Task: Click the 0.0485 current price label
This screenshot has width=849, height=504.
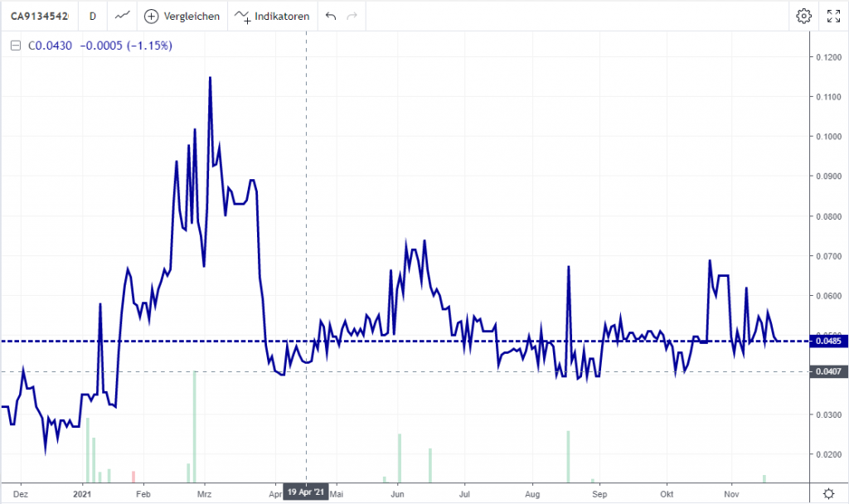Action: (x=827, y=341)
